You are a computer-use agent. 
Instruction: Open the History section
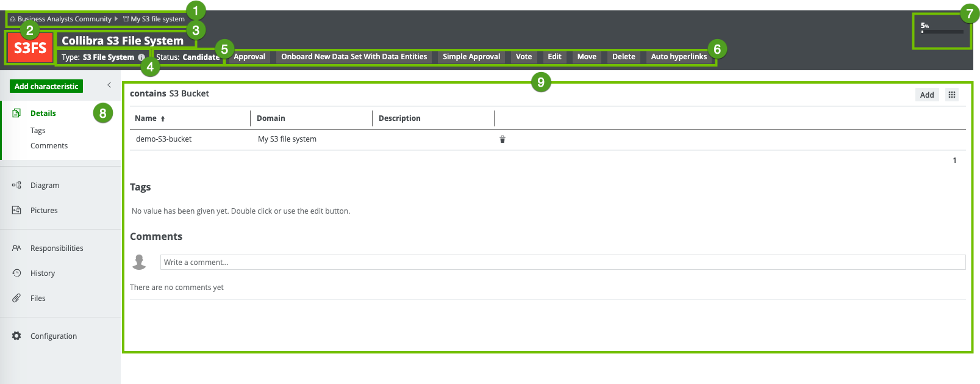[43, 274]
